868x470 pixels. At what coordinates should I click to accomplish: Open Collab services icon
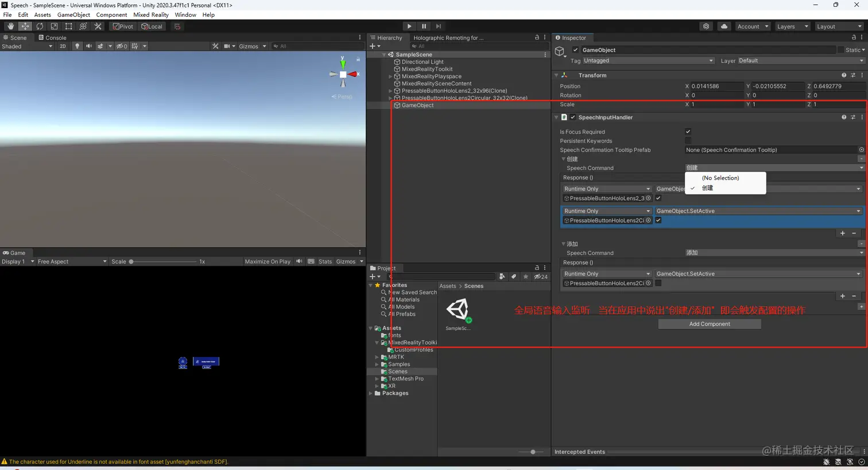tap(706, 26)
